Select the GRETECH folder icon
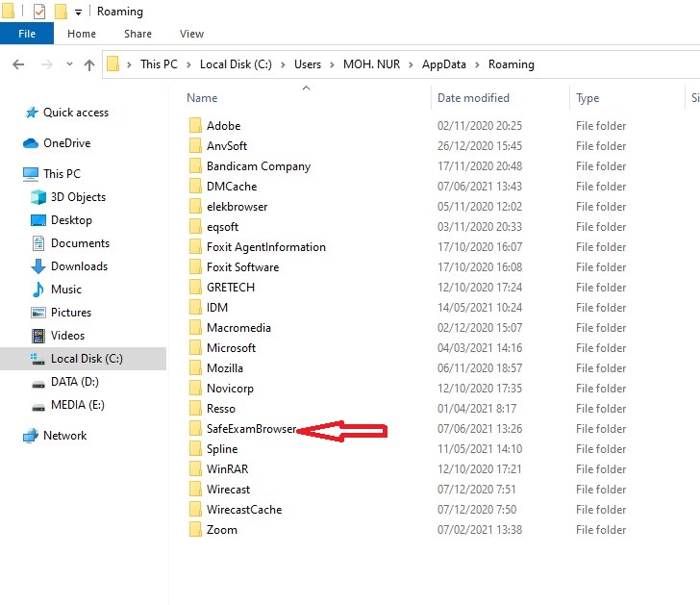The width and height of the screenshot is (700, 605). pyautogui.click(x=195, y=287)
